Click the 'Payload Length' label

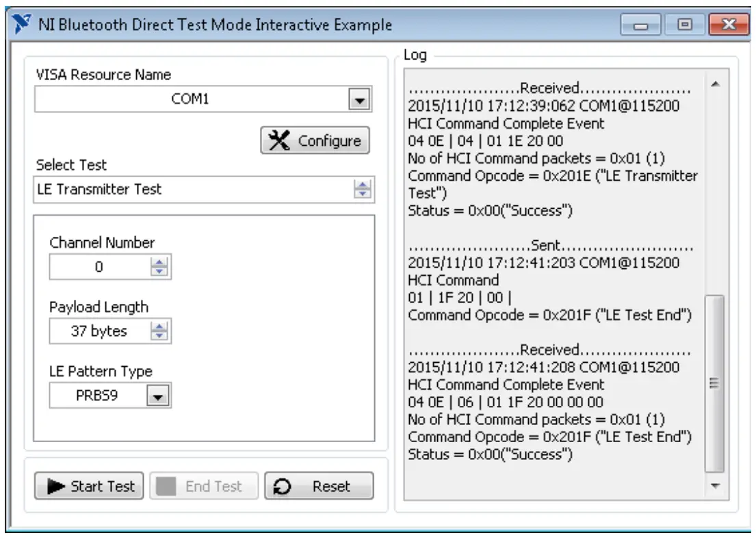[x=99, y=307]
